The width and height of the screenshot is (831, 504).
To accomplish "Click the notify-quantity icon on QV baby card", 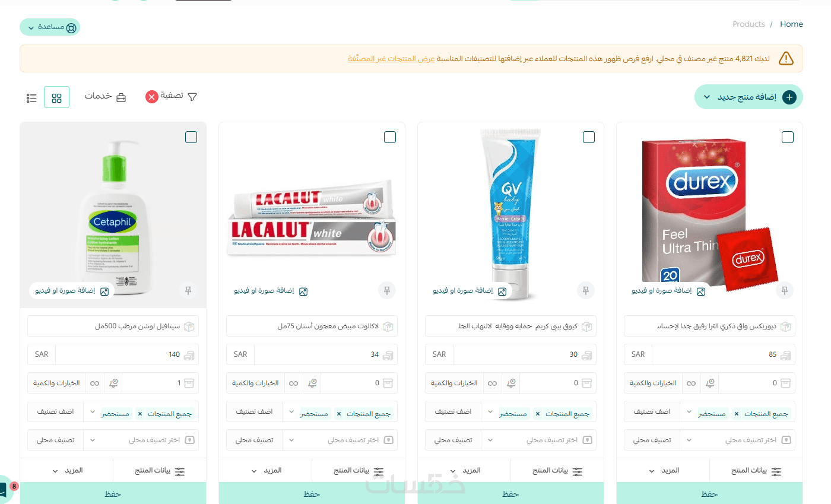I will tap(511, 383).
